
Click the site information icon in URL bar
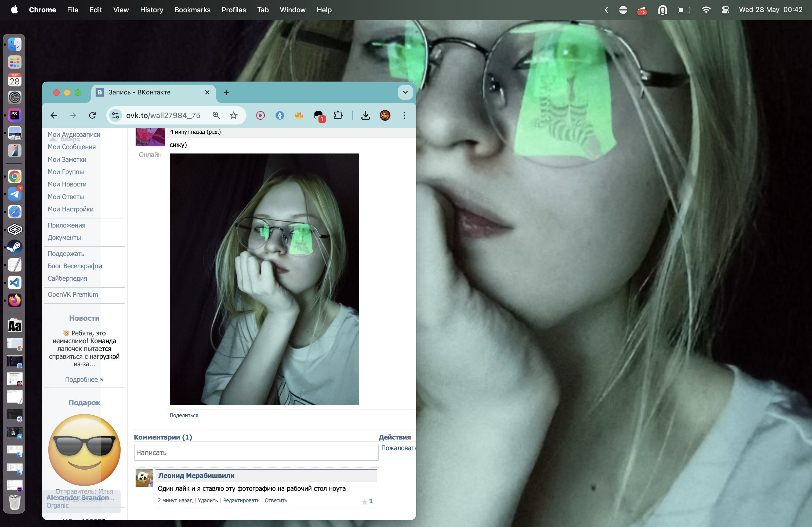point(116,116)
